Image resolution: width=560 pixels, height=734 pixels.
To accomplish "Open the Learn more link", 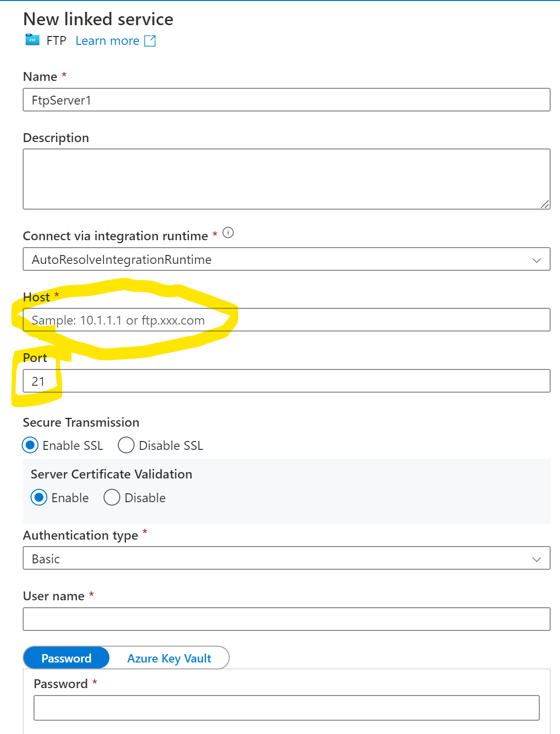I will pos(107,41).
